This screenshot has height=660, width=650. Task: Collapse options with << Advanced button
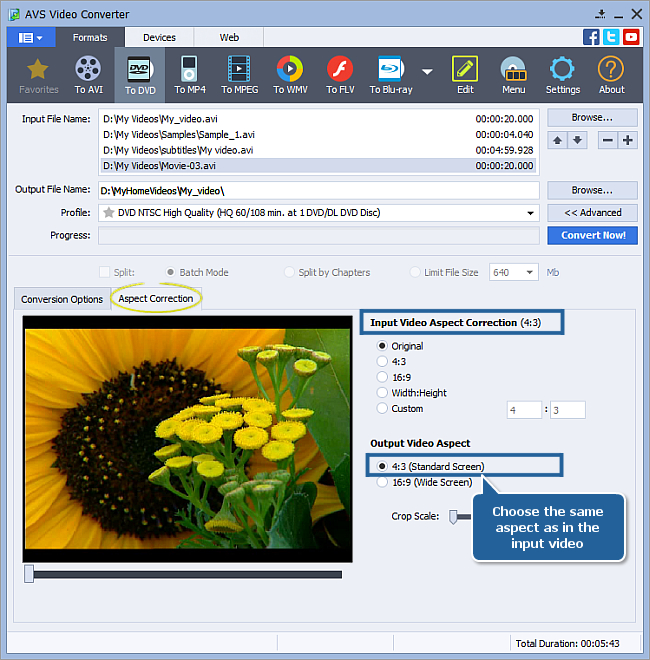592,213
